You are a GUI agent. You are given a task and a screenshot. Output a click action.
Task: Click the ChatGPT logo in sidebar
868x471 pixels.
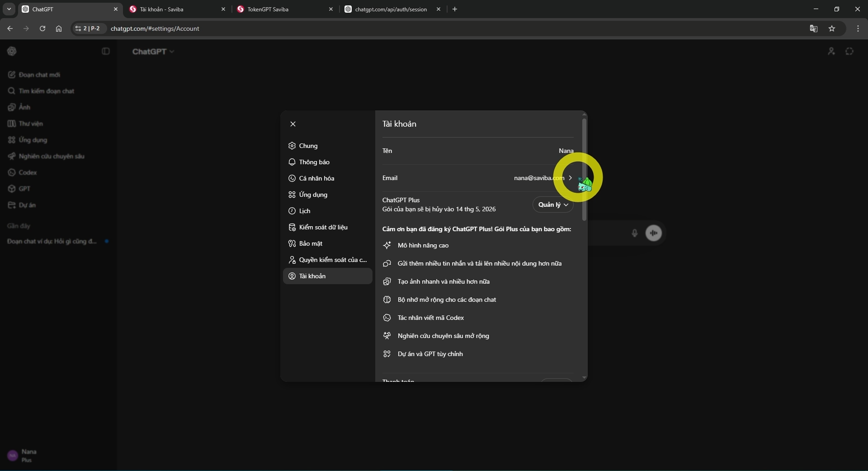tap(12, 52)
